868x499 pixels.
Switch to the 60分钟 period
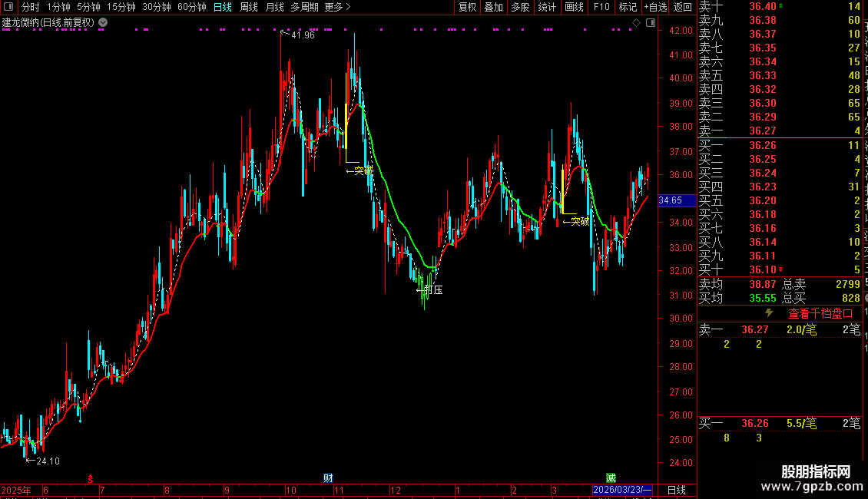pyautogui.click(x=191, y=7)
